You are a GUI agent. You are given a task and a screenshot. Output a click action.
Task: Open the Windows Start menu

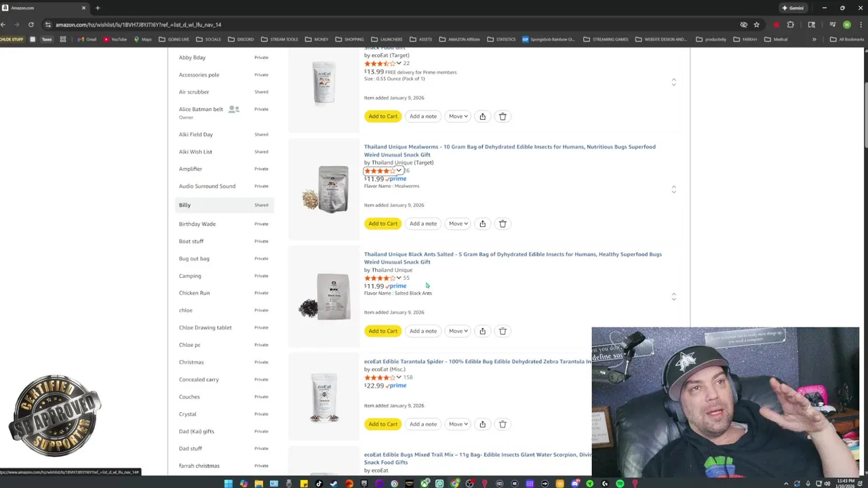(x=229, y=483)
